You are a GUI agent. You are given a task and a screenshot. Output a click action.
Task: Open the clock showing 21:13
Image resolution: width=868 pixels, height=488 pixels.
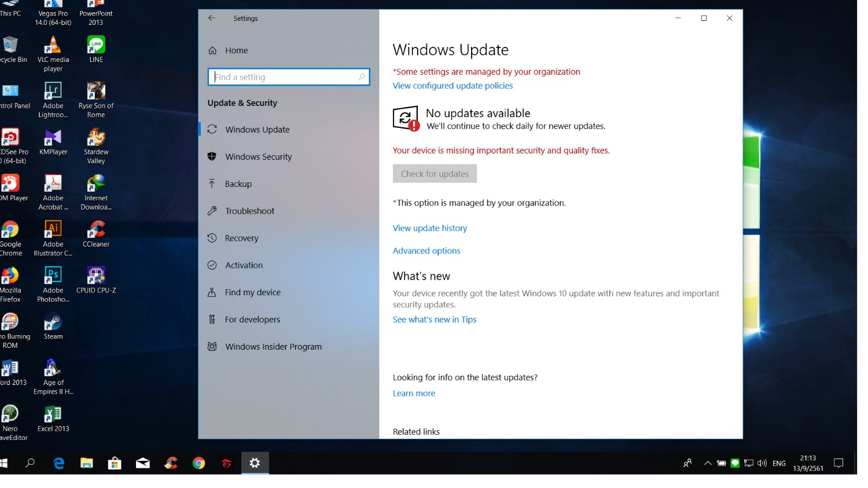click(808, 463)
